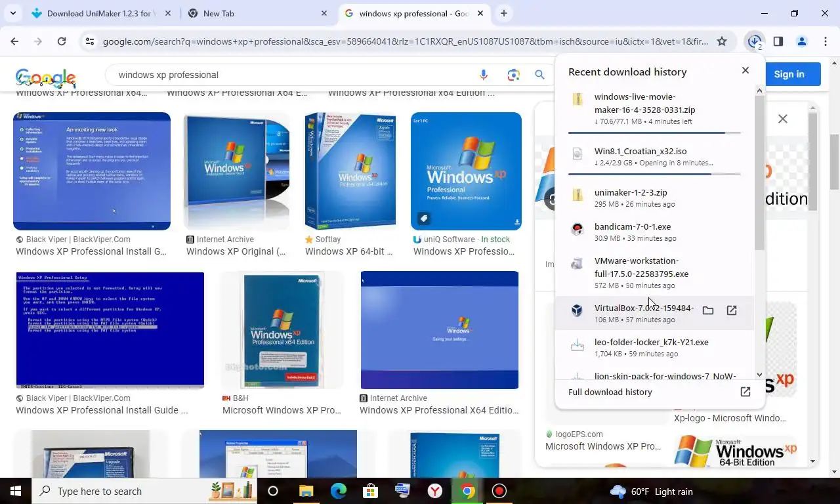Click the Sign in button
The image size is (840, 504).
click(789, 74)
